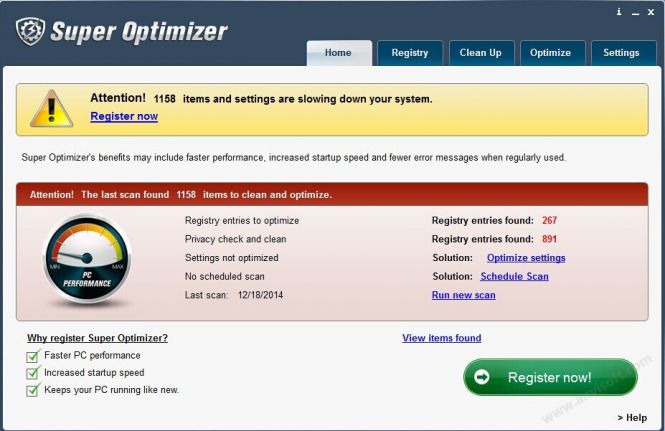
Task: Click the Super Optimizer title text
Action: [x=139, y=32]
